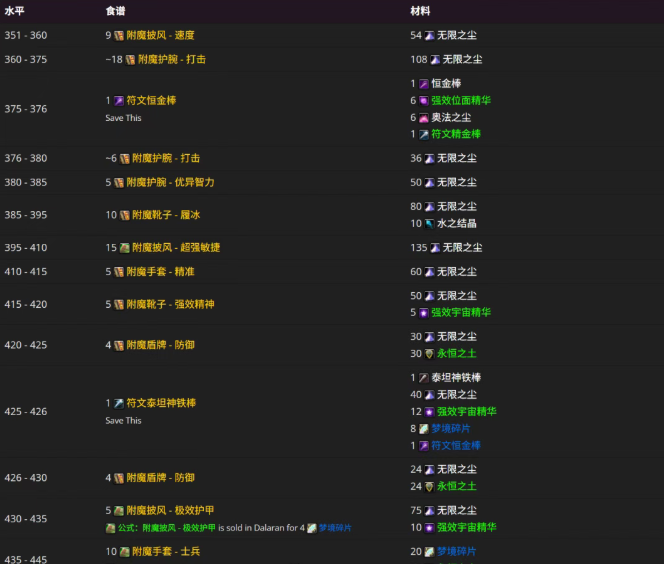Click the icon beside 附魔手套 - 精准
Image resolution: width=664 pixels, height=564 pixels.
coord(119,272)
